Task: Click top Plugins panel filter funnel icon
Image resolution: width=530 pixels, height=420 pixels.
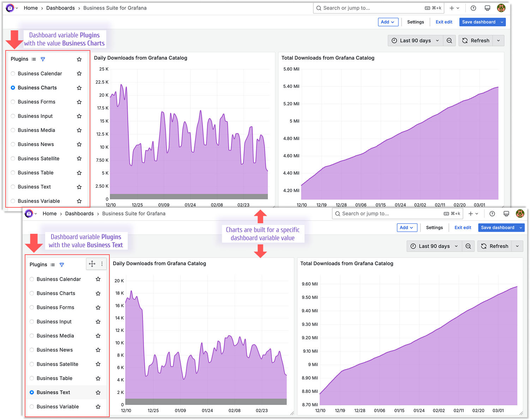Action: pyautogui.click(x=43, y=59)
